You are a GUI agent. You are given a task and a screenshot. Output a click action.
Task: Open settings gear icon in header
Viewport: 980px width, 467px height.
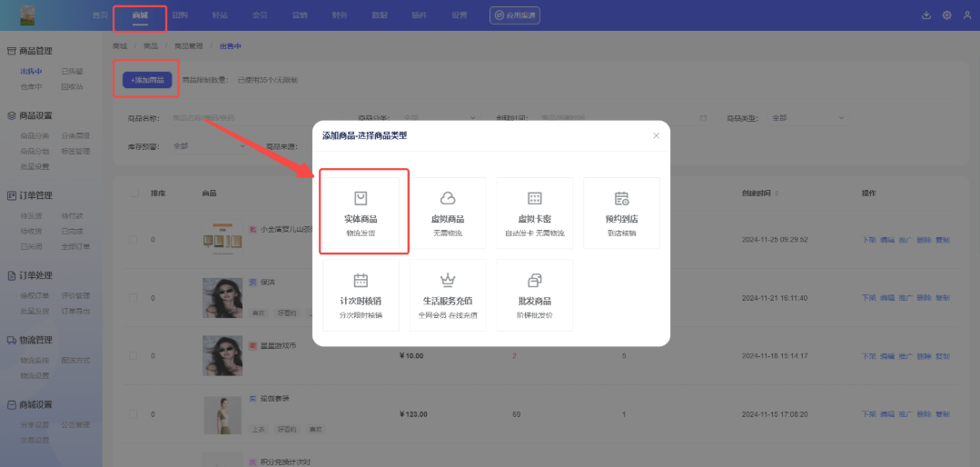(947, 15)
